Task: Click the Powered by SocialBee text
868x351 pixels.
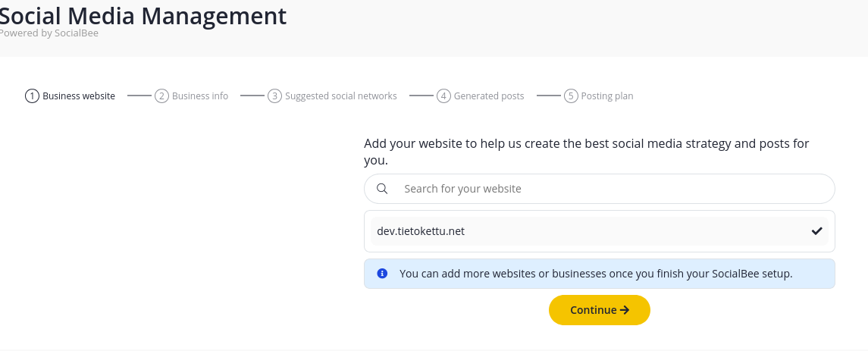Action: [49, 33]
